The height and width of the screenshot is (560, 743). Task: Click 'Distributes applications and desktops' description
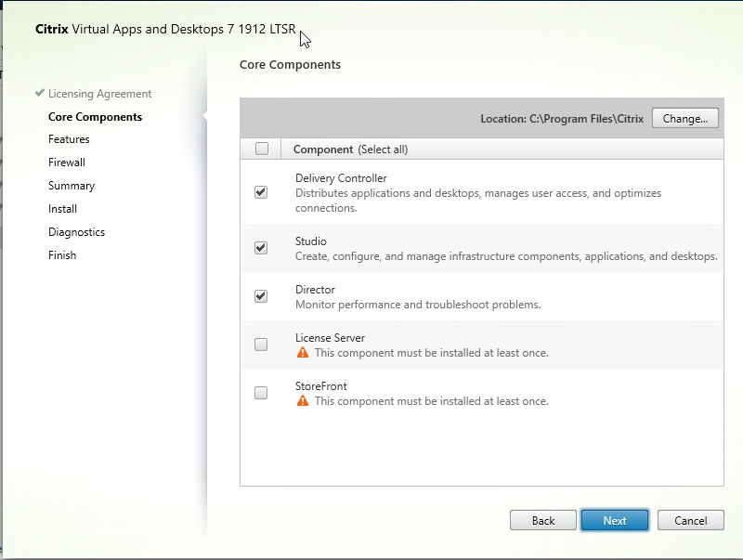(x=478, y=201)
